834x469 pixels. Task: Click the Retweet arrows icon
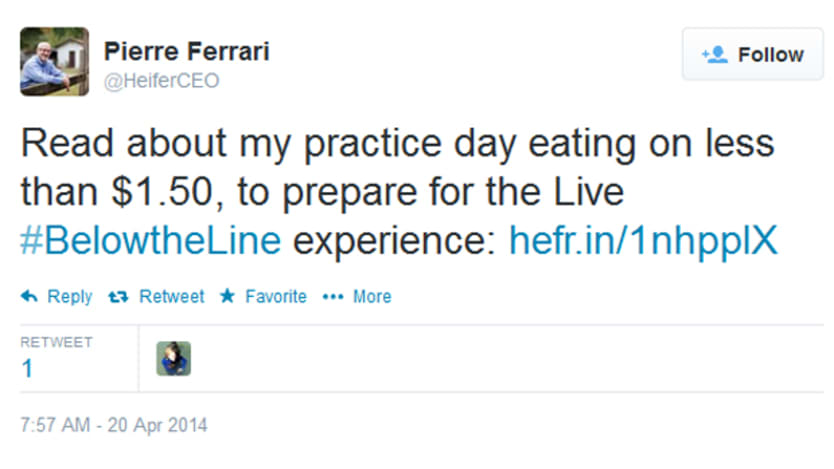click(117, 297)
